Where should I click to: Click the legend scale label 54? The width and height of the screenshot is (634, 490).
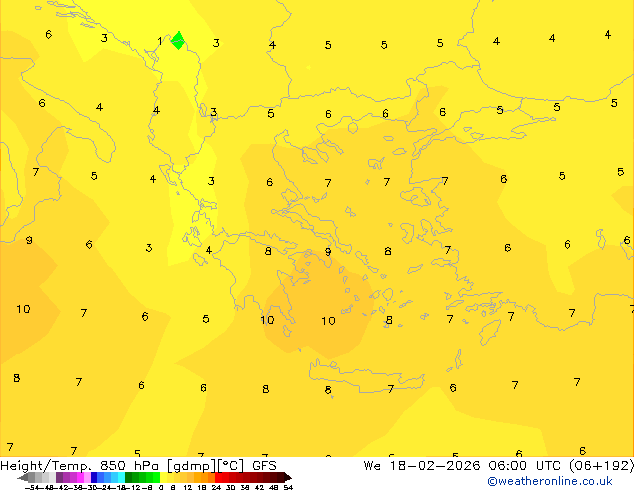pyautogui.click(x=288, y=487)
